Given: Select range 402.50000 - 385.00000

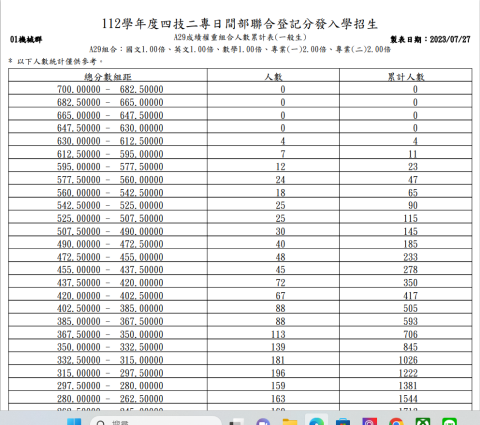Looking at the screenshot, I should 110,308.
